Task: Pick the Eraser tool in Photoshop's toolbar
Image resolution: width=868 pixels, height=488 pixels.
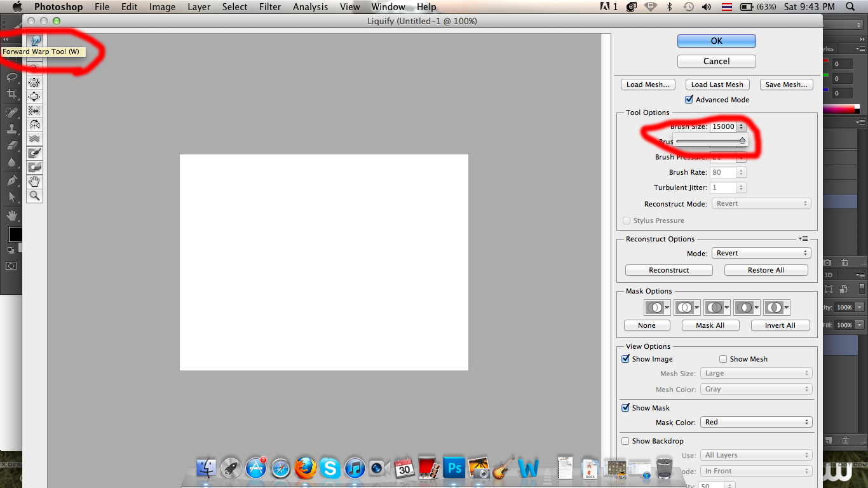Action: [x=11, y=146]
